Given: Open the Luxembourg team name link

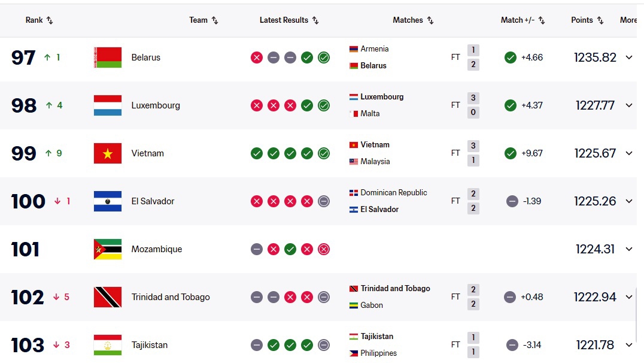Looking at the screenshot, I should 156,105.
